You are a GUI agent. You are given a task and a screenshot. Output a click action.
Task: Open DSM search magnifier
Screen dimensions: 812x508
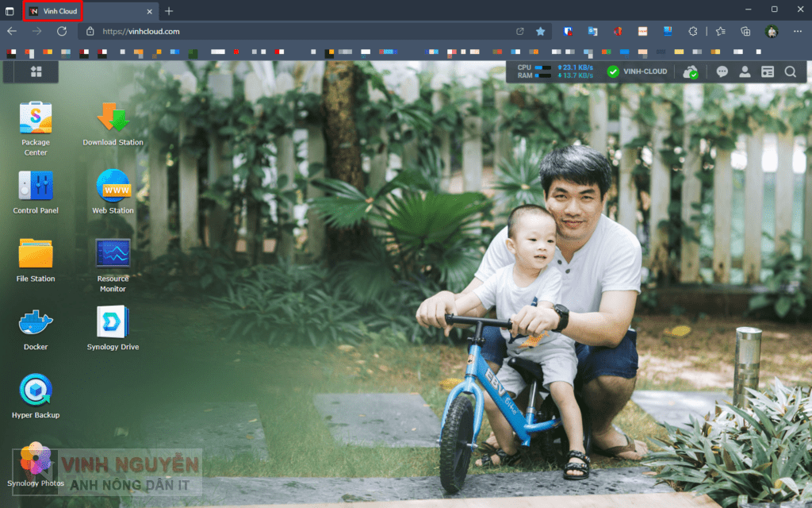tap(791, 71)
